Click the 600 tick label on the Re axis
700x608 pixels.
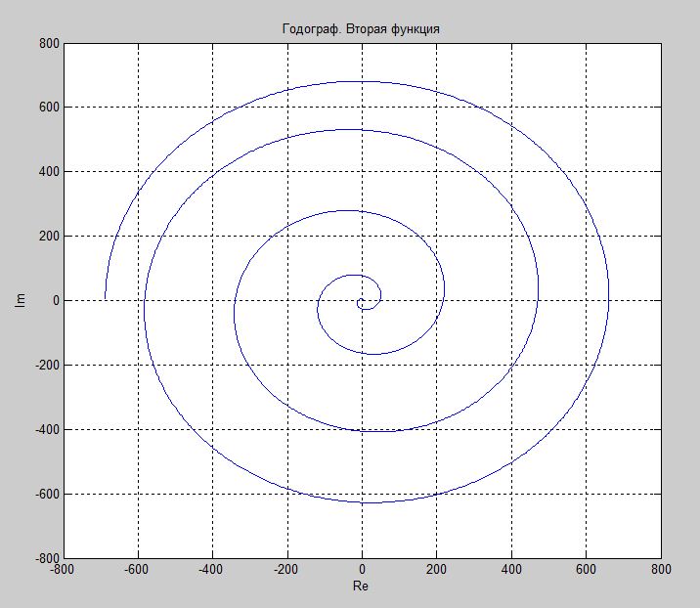pyautogui.click(x=587, y=570)
